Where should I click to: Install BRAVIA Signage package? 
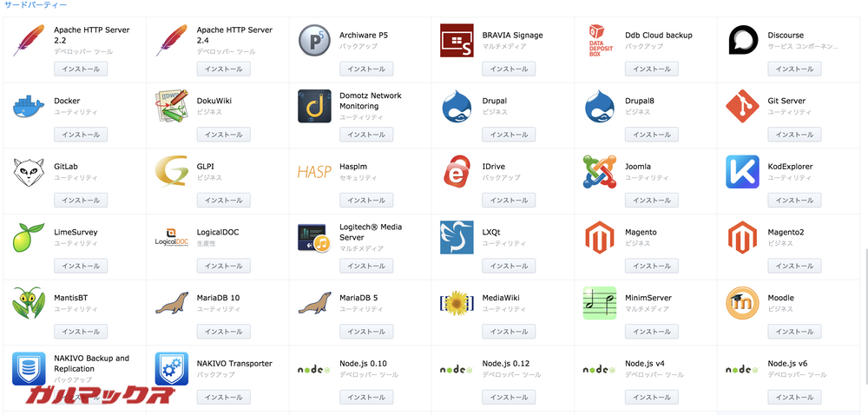pos(509,69)
